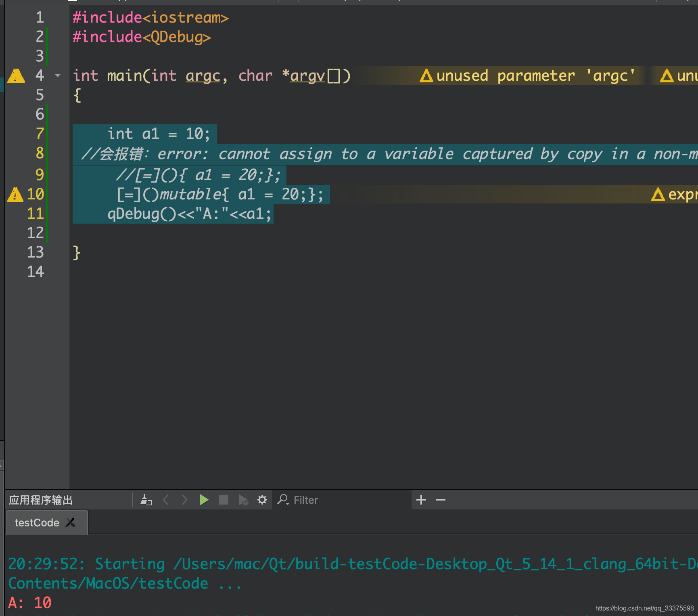Click the #include<QDebug> line
698x616 pixels.
pyautogui.click(x=142, y=37)
